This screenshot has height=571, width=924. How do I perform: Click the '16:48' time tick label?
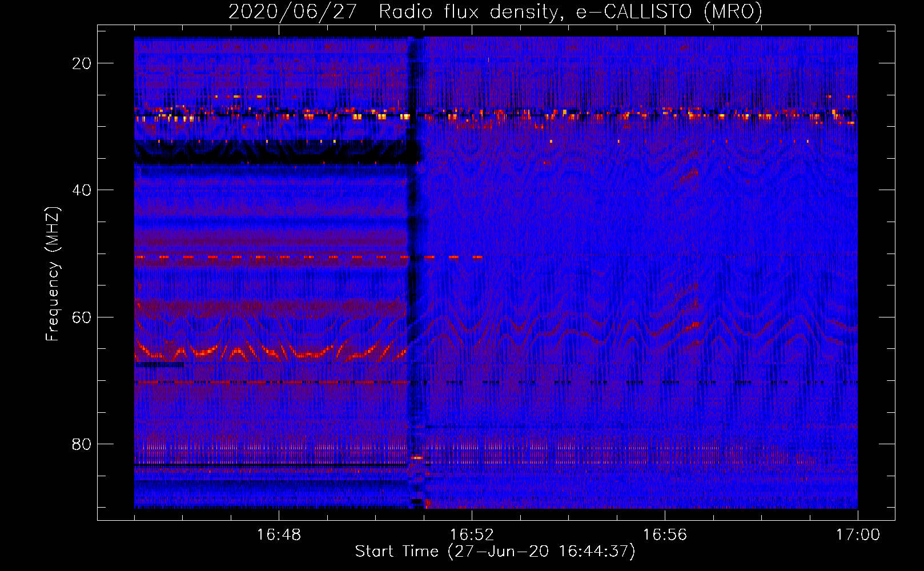(x=279, y=535)
